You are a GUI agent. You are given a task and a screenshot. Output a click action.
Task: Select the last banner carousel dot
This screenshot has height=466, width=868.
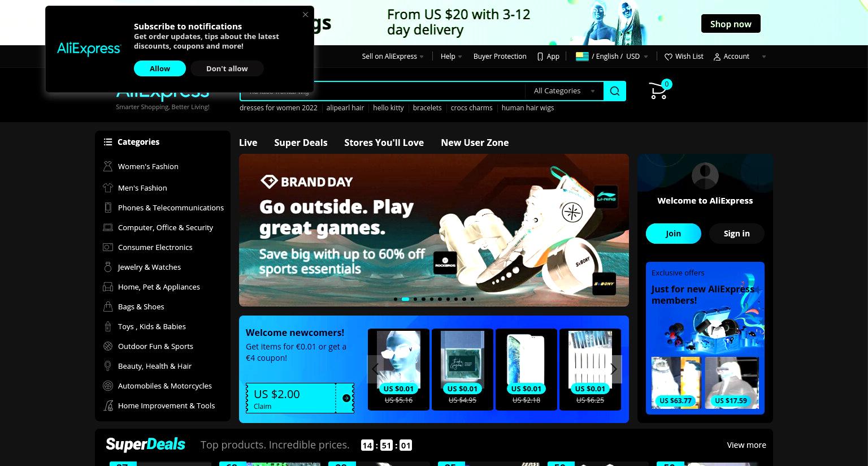pos(472,299)
